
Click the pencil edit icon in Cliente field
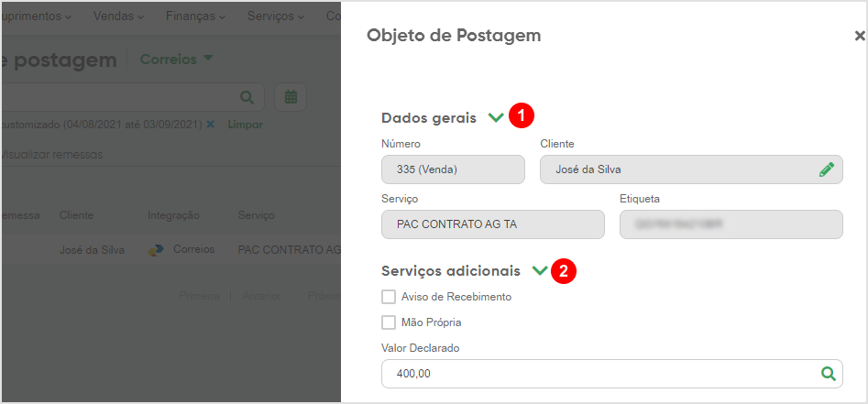826,169
